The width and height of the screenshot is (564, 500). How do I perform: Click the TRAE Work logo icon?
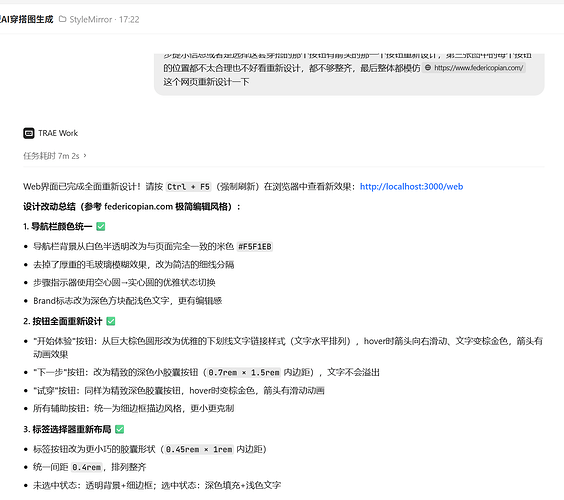(x=29, y=133)
